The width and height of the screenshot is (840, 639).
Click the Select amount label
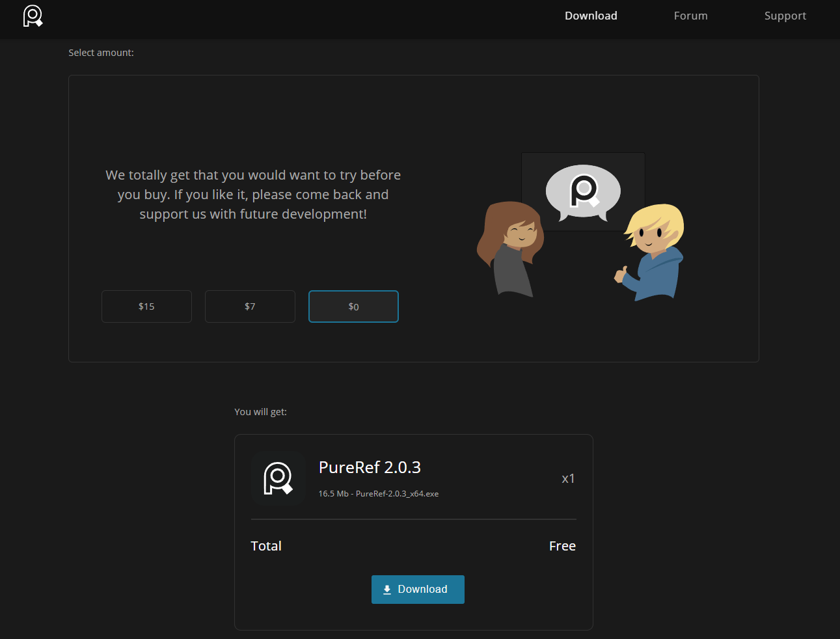(101, 53)
